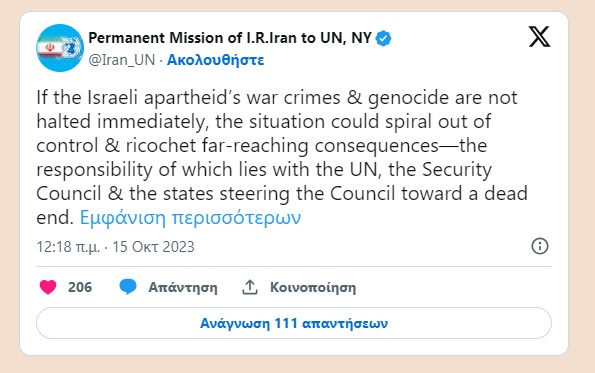Open the X logo link
This screenshot has width=595, height=373.
[539, 37]
